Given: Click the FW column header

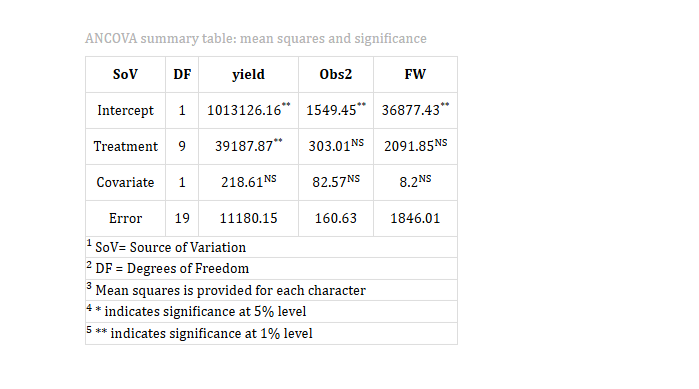Looking at the screenshot, I should tap(415, 74).
